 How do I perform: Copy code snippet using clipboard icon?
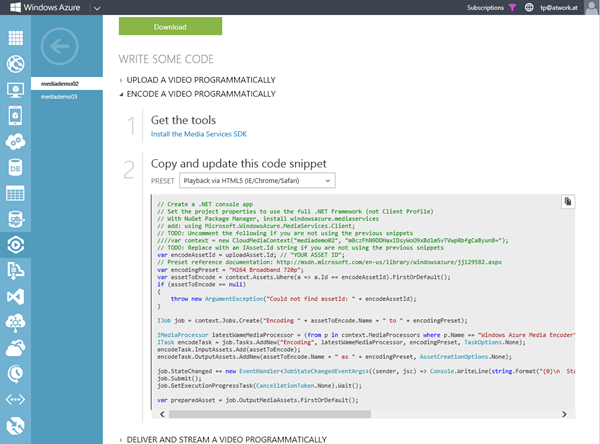pos(567,202)
